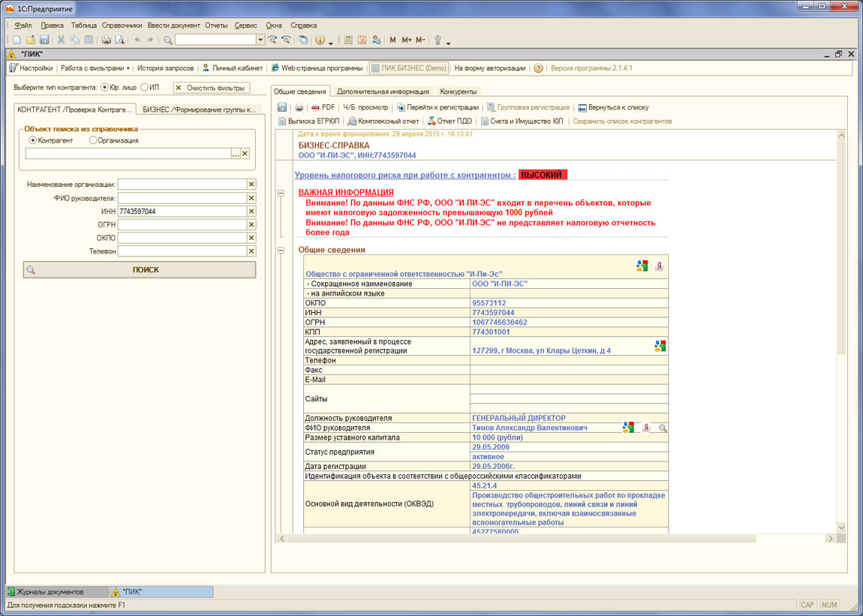Open the Работа с фильтрами dropdown
863x616 pixels.
coord(95,68)
